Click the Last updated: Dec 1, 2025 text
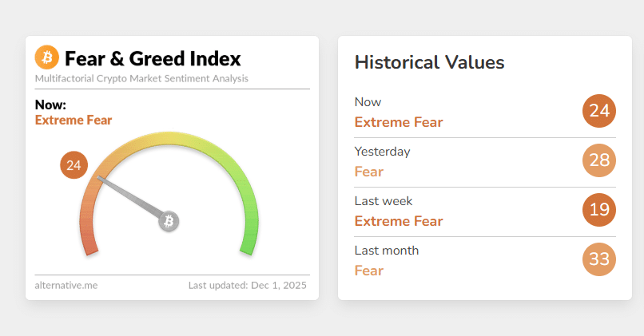 [247, 285]
